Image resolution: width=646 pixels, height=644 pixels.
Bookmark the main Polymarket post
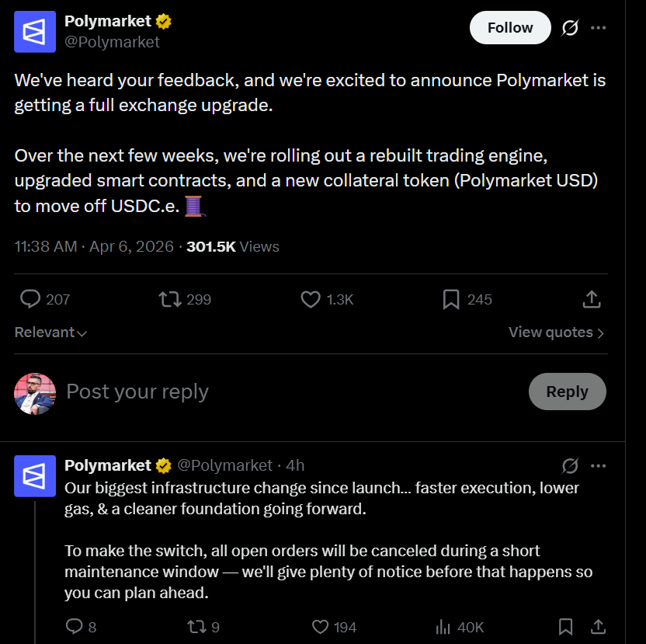tap(451, 299)
